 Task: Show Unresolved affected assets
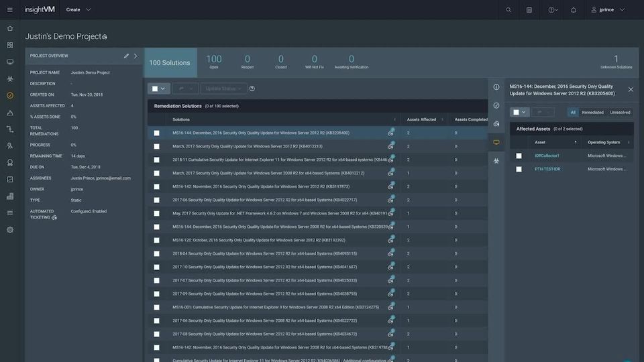[620, 113]
